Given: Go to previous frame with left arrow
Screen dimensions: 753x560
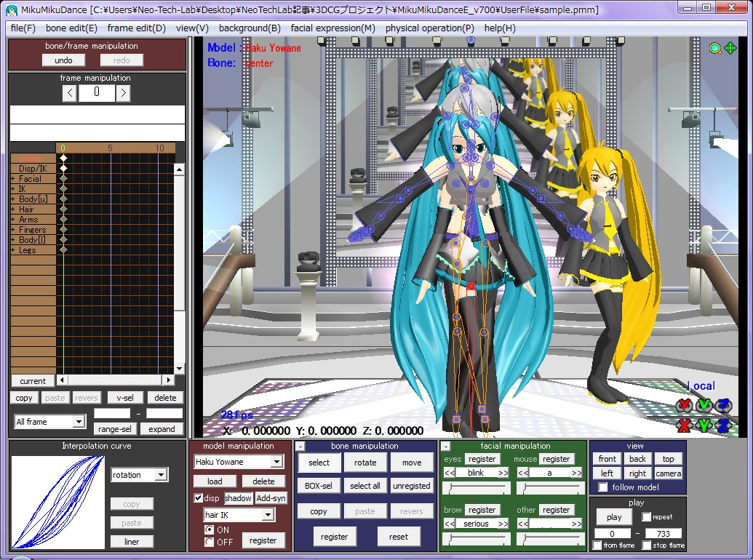Looking at the screenshot, I should 70,92.
